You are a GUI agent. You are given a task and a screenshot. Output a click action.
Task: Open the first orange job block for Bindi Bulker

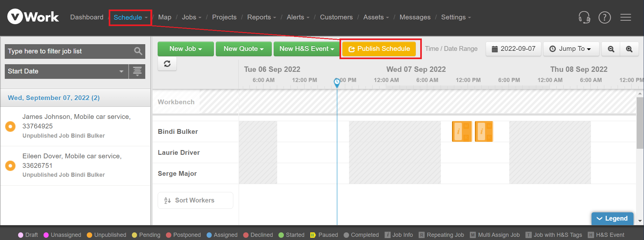[462, 131]
